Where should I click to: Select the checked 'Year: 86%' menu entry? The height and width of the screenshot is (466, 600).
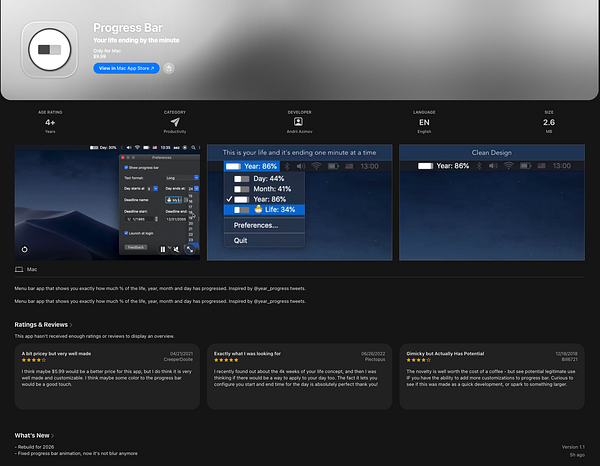click(x=264, y=199)
